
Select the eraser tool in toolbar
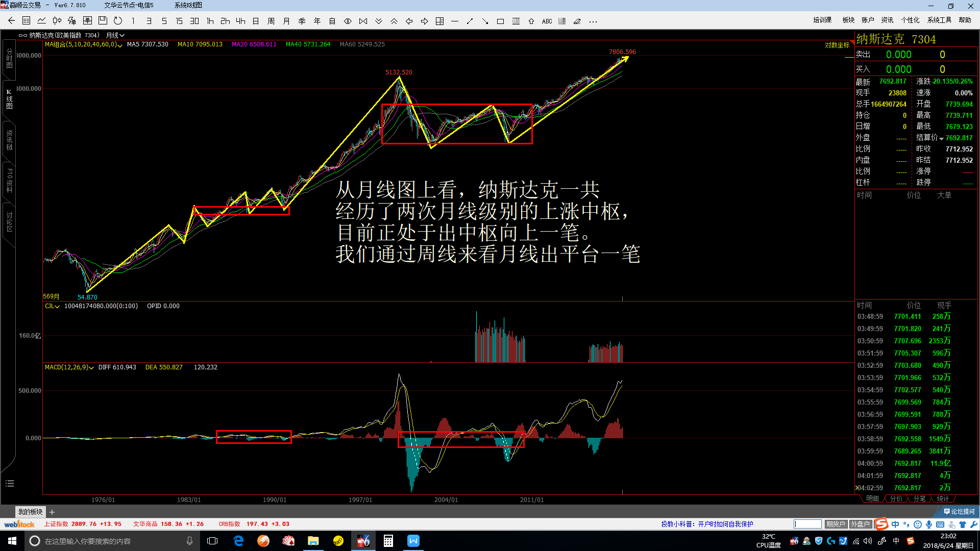click(577, 21)
